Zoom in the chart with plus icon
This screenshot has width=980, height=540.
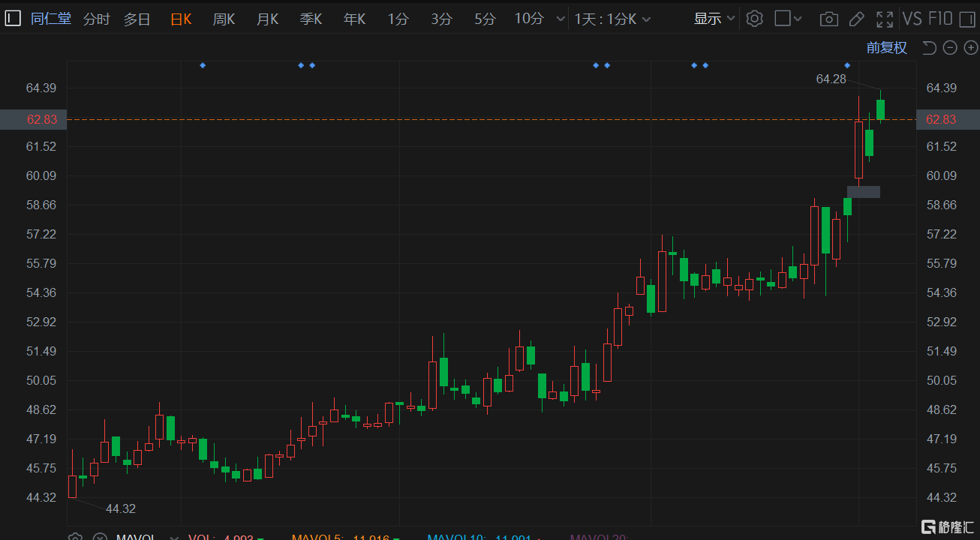[x=970, y=48]
